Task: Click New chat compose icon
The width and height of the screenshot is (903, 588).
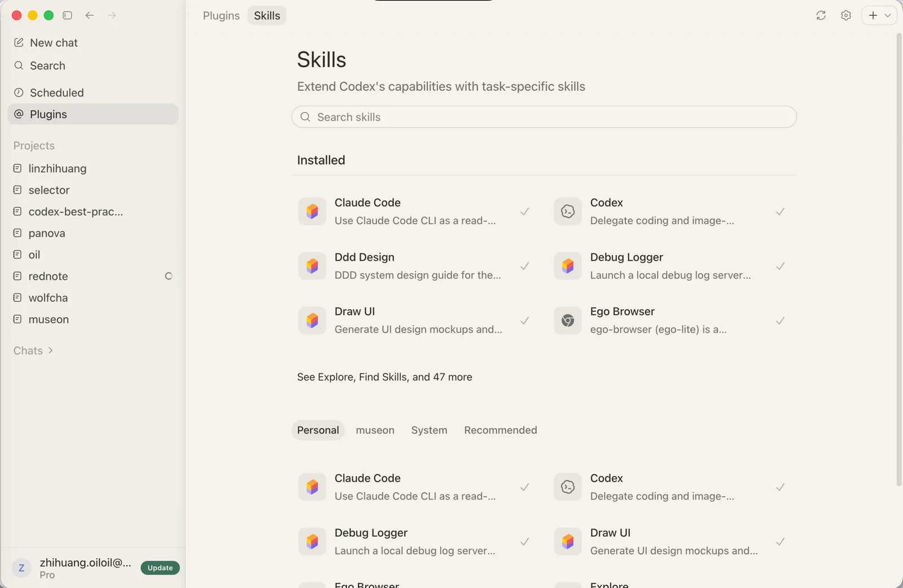Action: point(19,42)
